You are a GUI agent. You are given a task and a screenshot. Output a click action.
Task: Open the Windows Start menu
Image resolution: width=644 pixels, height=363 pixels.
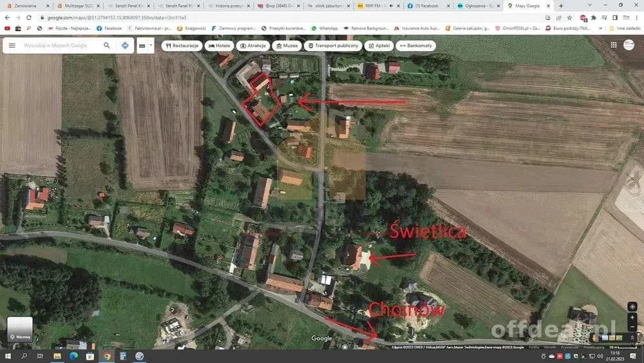coord(7,356)
